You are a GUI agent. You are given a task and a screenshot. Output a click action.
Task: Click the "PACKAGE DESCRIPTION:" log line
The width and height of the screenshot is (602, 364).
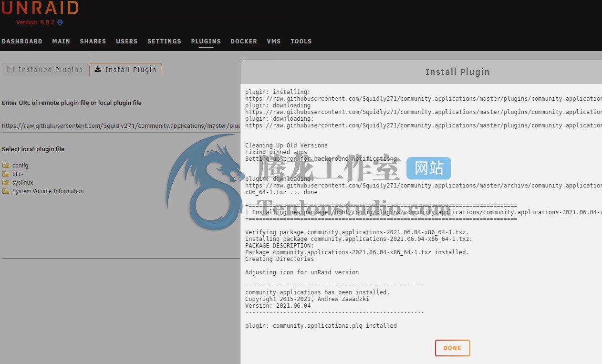280,246
